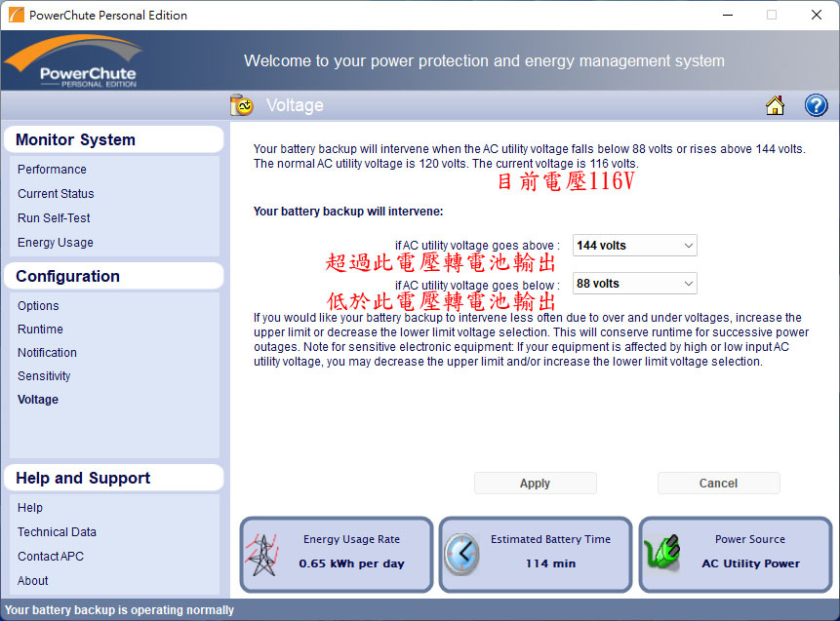
Task: Open the Performance page
Action: click(x=52, y=170)
